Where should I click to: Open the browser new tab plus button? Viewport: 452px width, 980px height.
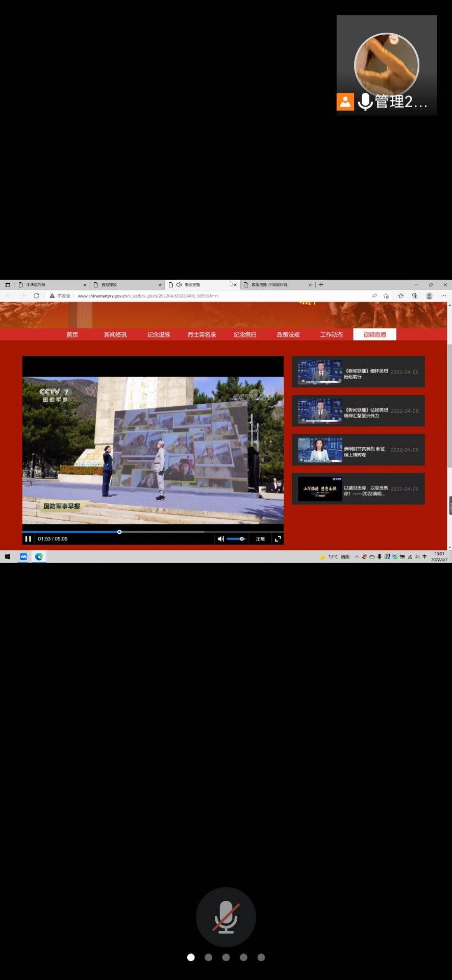pos(321,285)
